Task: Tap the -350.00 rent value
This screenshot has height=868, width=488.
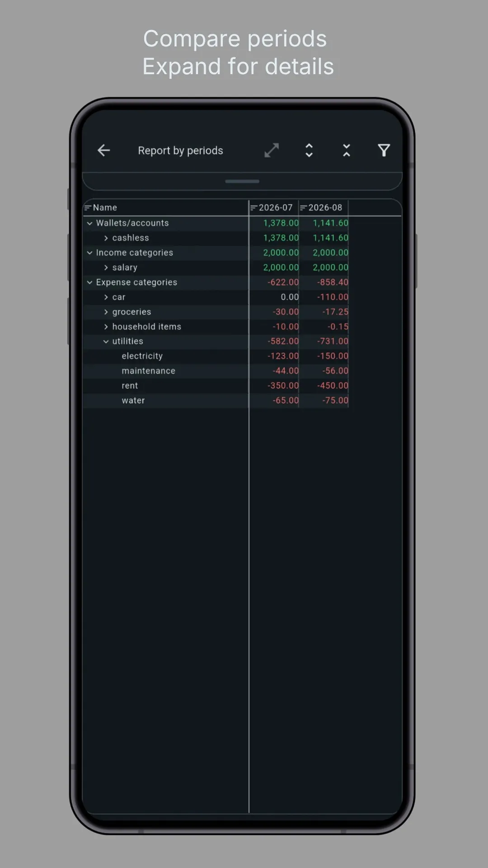Action: click(283, 386)
